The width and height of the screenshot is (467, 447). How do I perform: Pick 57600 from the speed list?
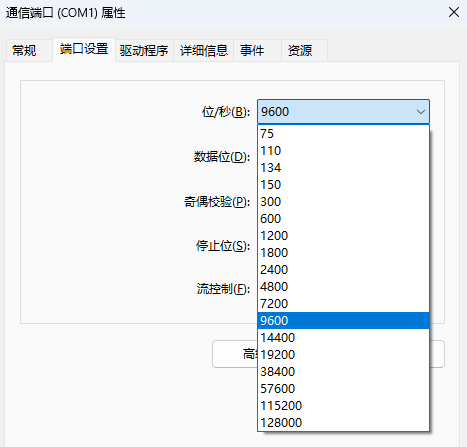pos(343,389)
